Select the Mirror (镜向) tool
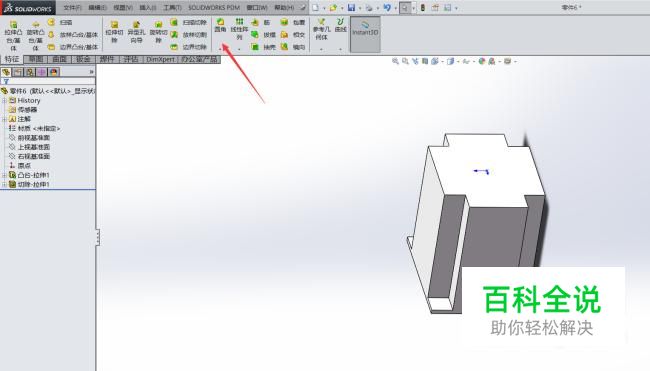650x371 pixels. click(293, 47)
